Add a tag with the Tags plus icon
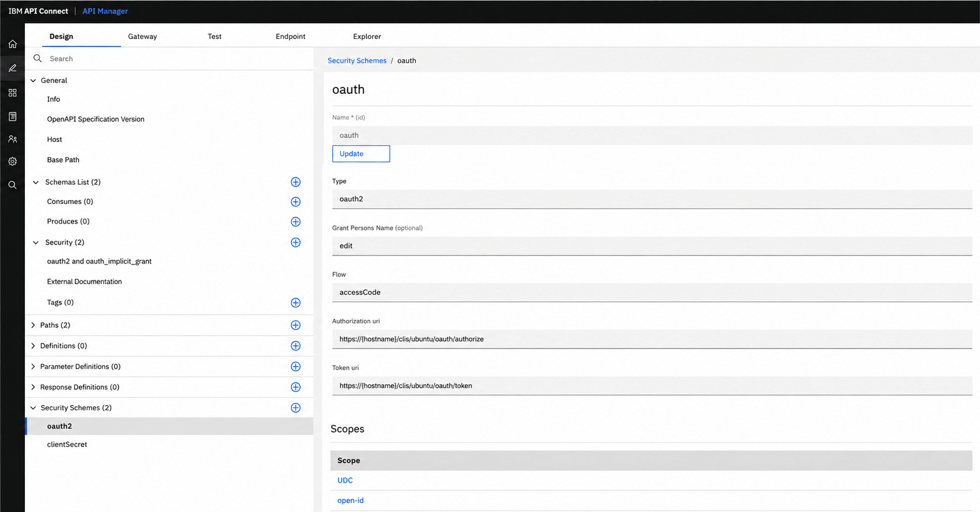This screenshot has height=512, width=980. click(295, 303)
